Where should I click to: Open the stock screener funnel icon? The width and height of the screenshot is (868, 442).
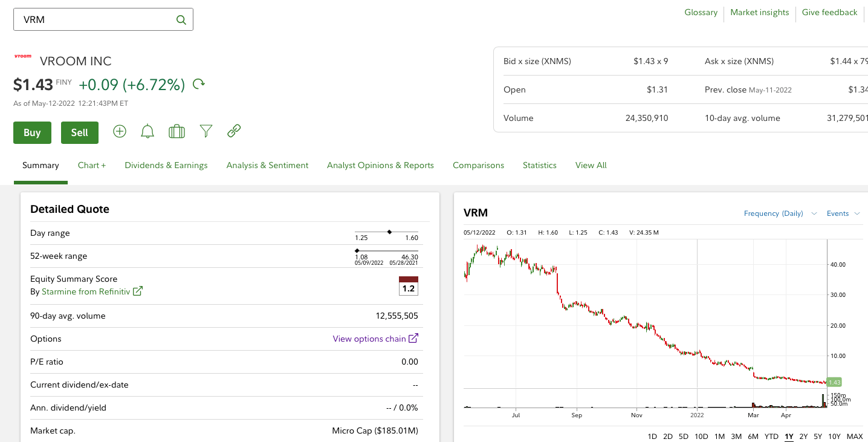pos(206,131)
